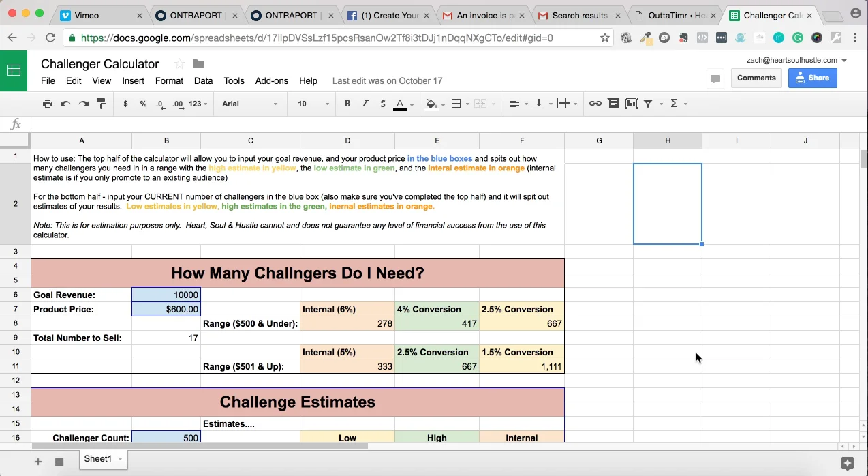This screenshot has height=476, width=868.
Task: Open the functions sigma icon
Action: click(674, 104)
